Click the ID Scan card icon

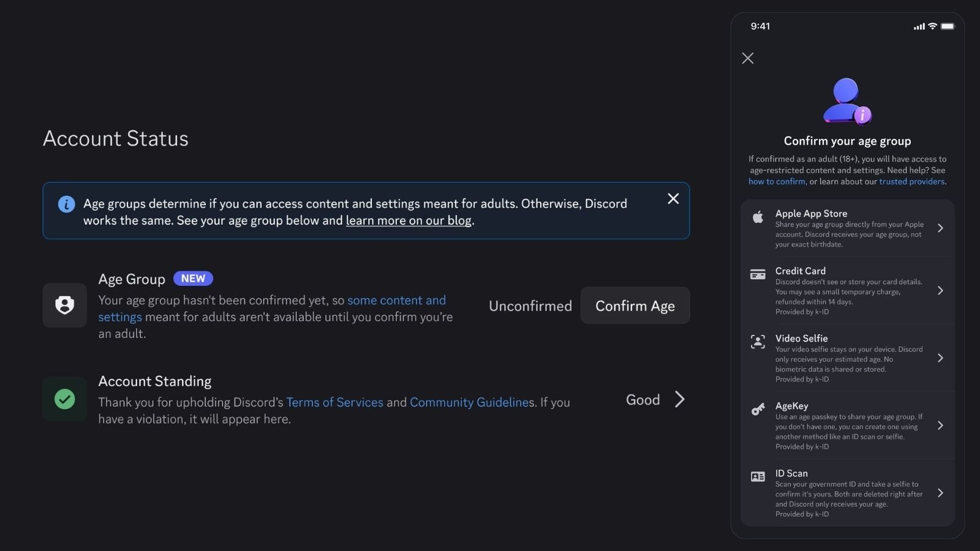[x=758, y=476]
